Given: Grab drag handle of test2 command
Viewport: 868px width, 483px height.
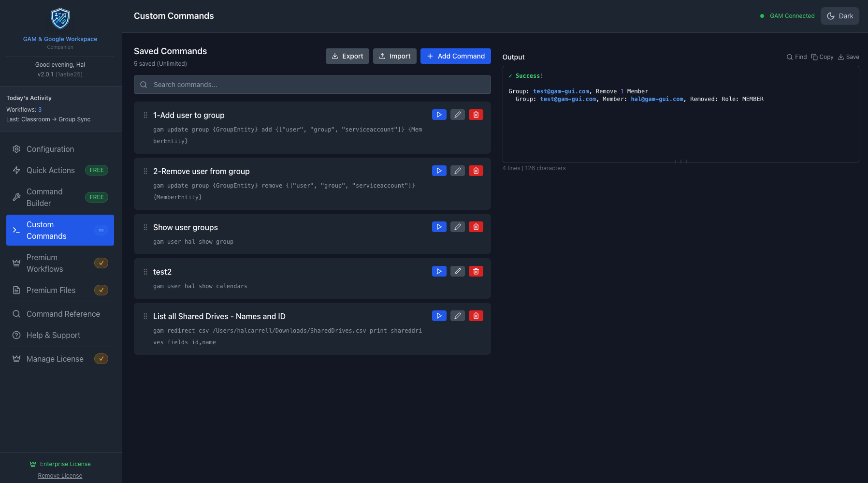Looking at the screenshot, I should point(145,272).
